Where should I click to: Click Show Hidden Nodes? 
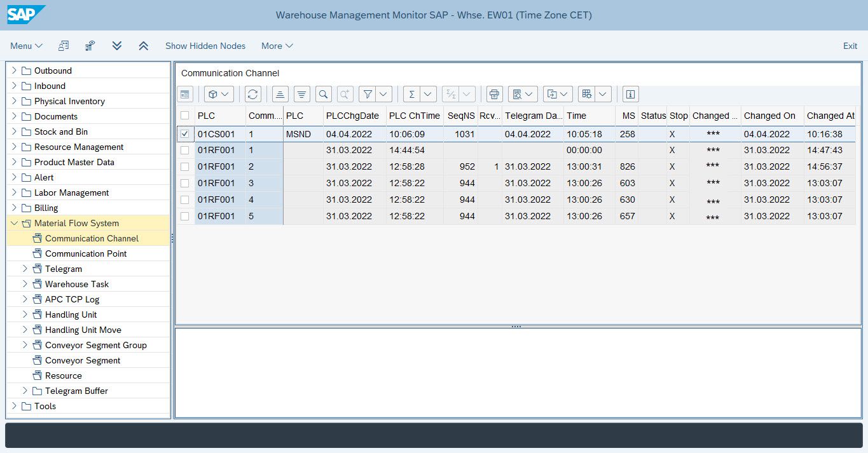point(205,46)
